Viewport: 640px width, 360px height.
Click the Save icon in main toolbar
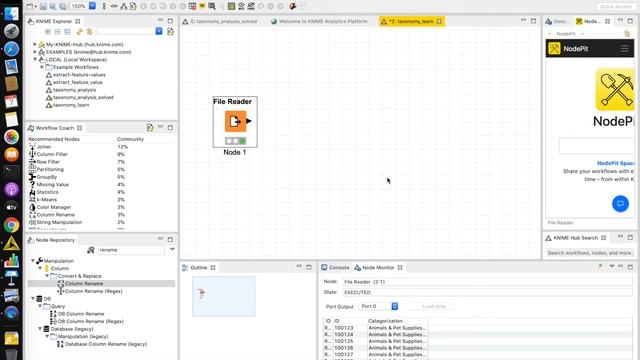click(x=43, y=6)
